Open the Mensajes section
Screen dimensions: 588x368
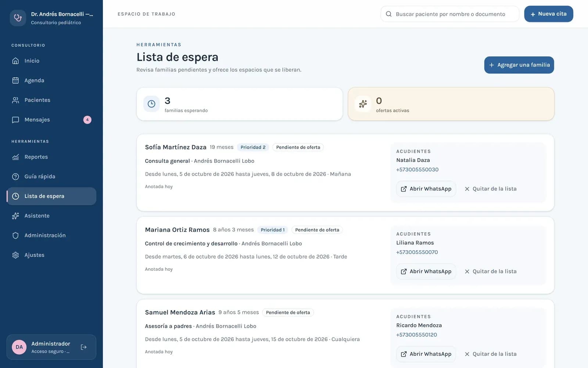pos(51,120)
